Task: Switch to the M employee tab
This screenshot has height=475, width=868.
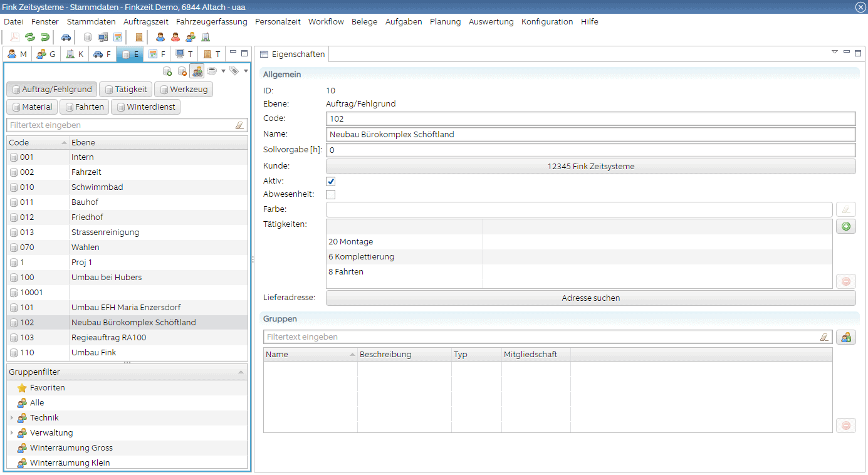Action: (x=18, y=54)
